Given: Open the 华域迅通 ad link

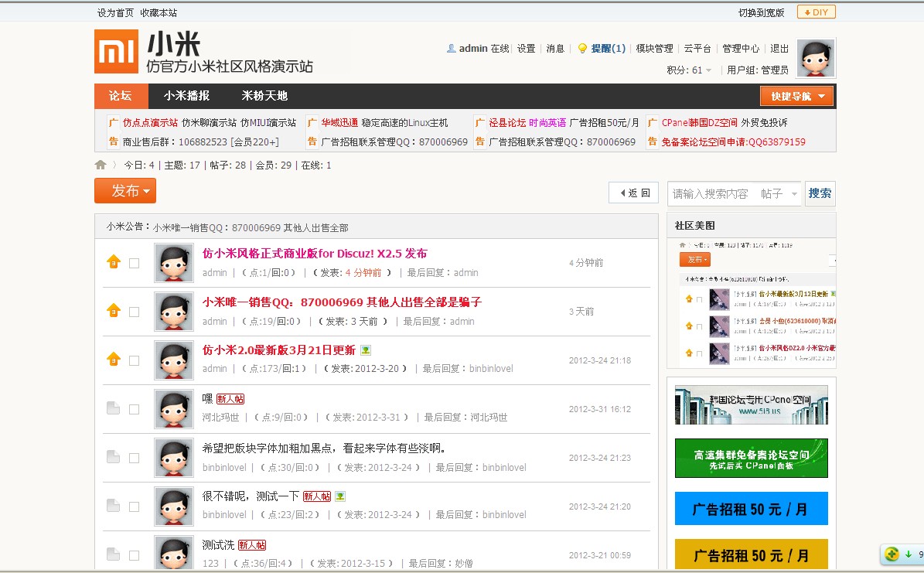Looking at the screenshot, I should click(x=339, y=123).
